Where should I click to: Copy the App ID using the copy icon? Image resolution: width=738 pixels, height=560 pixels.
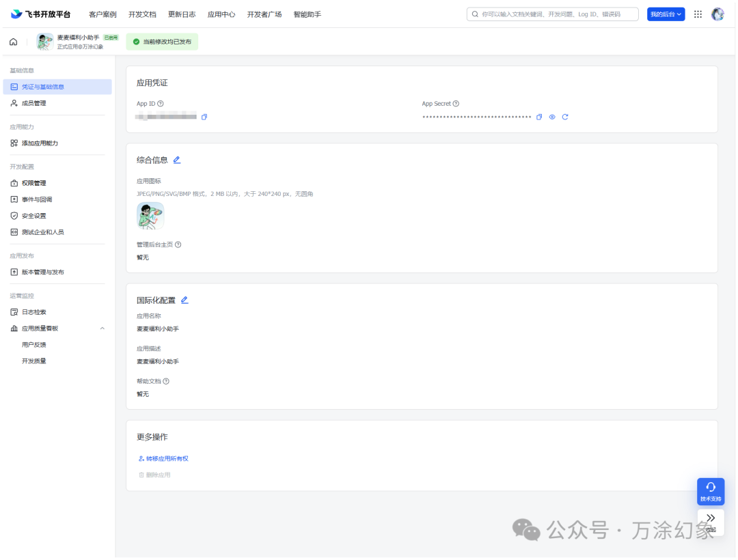pos(203,117)
